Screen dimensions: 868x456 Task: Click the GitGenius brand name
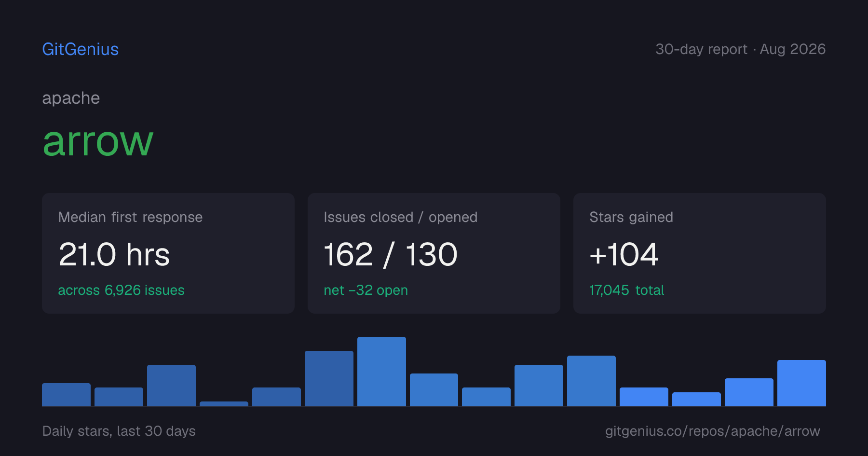(81, 49)
